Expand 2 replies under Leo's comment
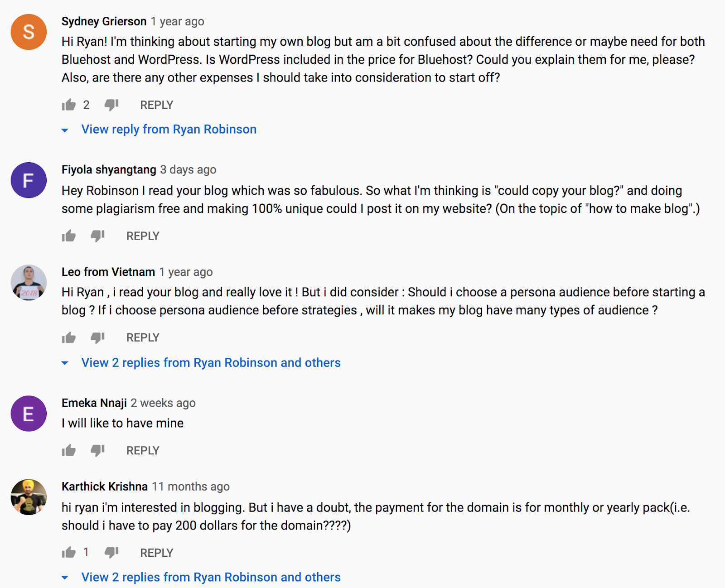Screen dimensions: 725x588 [x=210, y=362]
